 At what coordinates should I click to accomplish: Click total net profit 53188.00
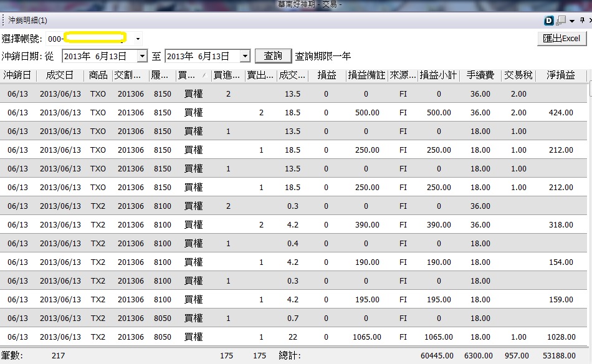pos(559,356)
